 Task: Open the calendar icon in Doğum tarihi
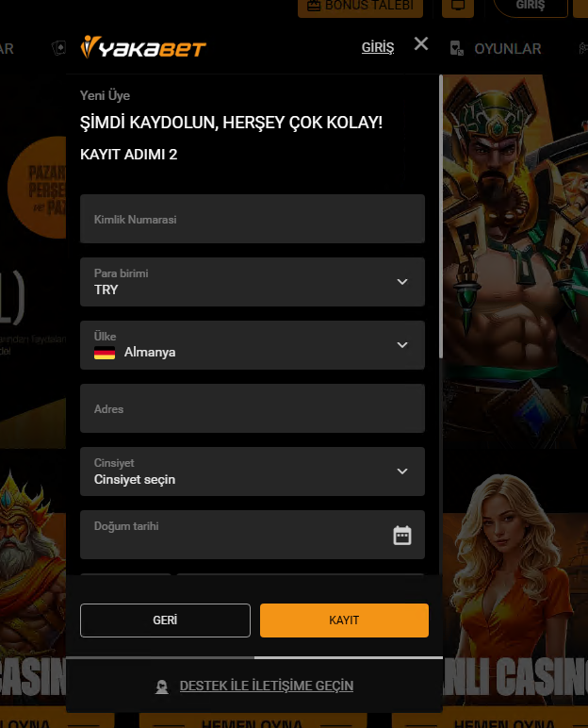coord(402,536)
